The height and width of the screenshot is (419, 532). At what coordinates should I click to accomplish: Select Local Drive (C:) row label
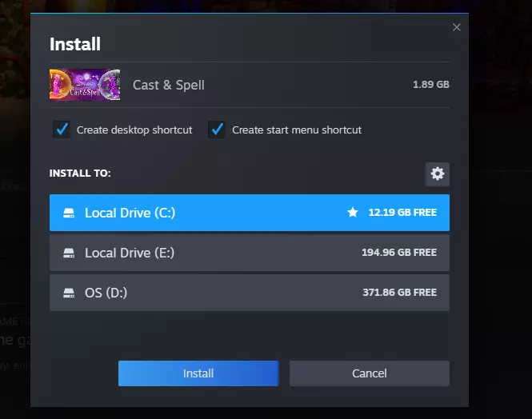click(130, 213)
